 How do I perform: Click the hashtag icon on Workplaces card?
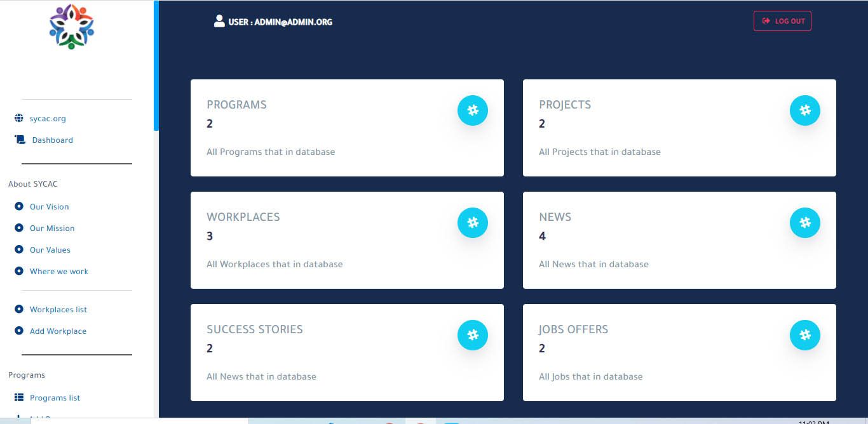click(472, 223)
